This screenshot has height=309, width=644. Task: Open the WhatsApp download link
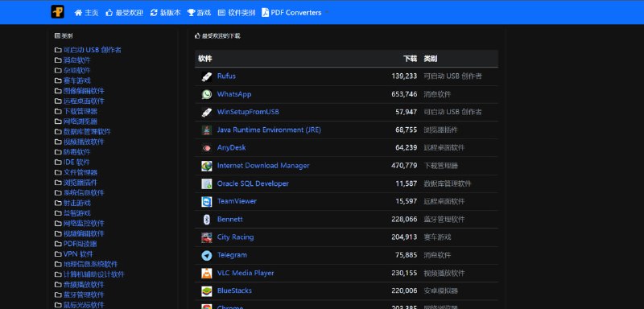234,94
